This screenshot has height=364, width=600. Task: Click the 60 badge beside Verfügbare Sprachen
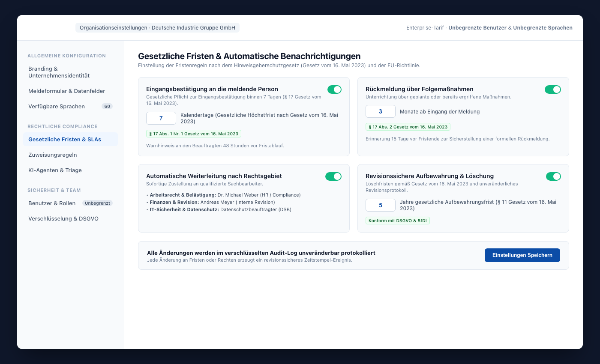click(x=107, y=106)
